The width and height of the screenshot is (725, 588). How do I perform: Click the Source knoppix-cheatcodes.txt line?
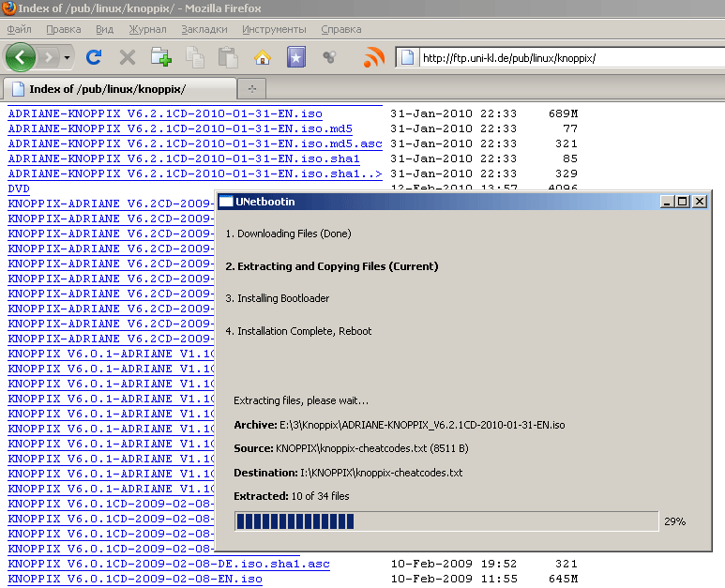coord(351,448)
